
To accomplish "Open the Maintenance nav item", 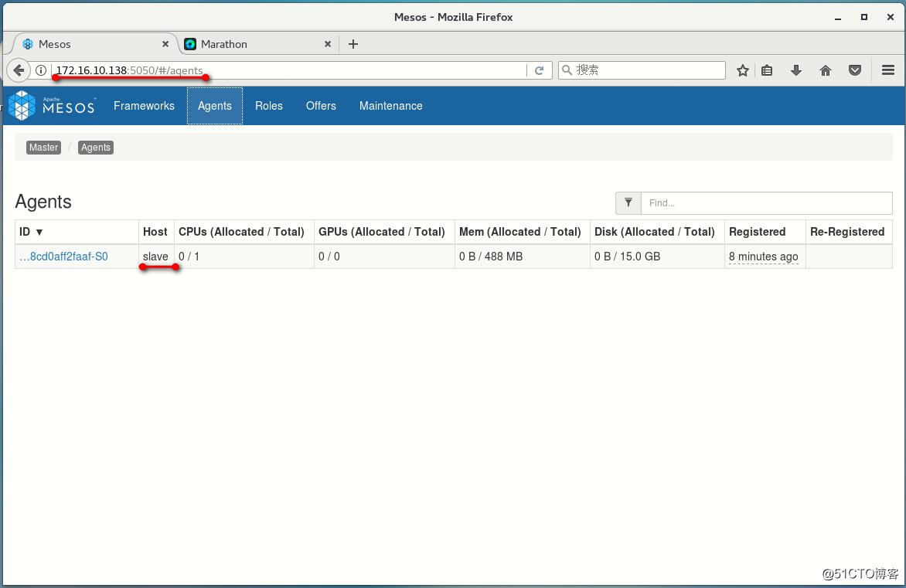I will (x=390, y=106).
